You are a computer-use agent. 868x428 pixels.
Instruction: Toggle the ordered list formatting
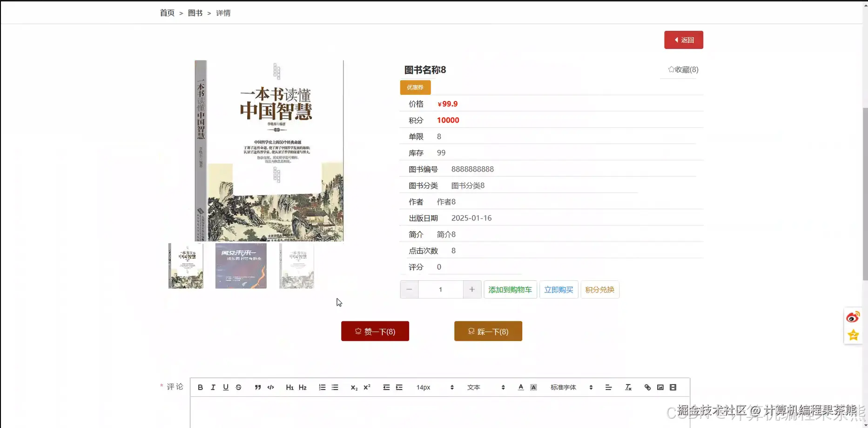click(322, 387)
